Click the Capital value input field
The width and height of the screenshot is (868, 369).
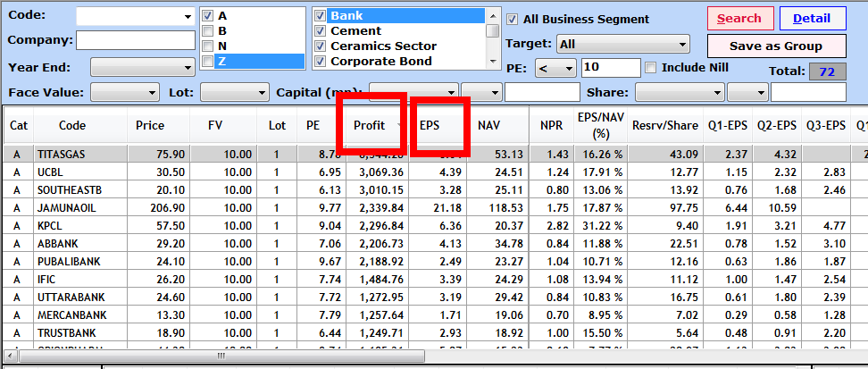point(543,93)
